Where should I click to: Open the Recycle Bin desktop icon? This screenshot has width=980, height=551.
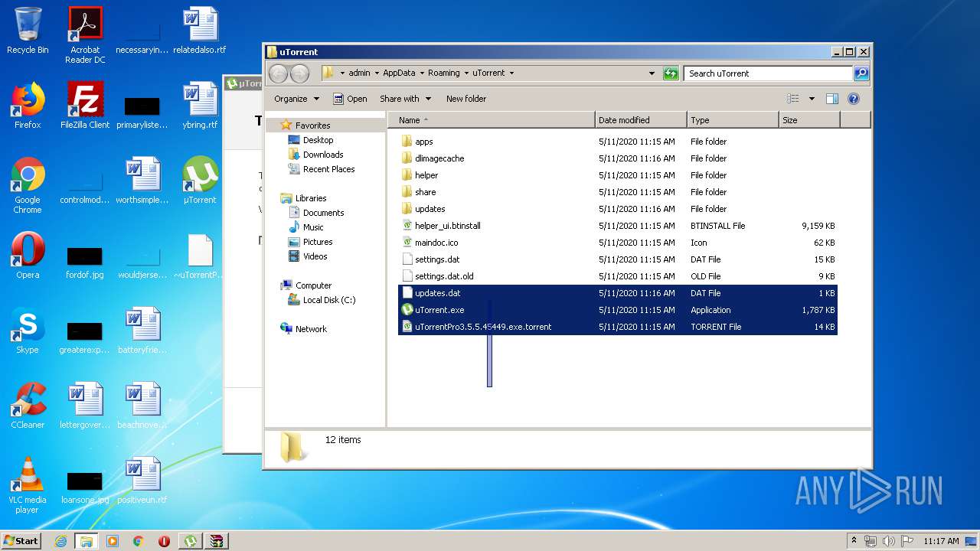pos(28,31)
